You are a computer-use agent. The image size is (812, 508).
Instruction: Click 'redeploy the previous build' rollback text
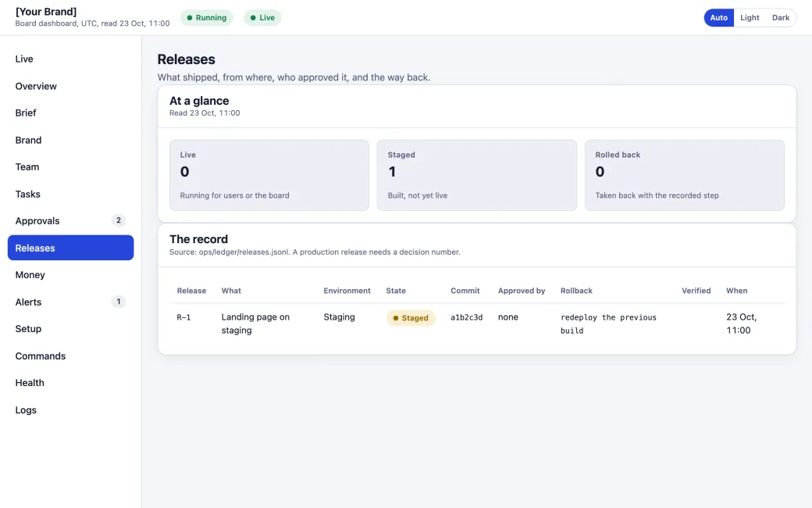(608, 324)
